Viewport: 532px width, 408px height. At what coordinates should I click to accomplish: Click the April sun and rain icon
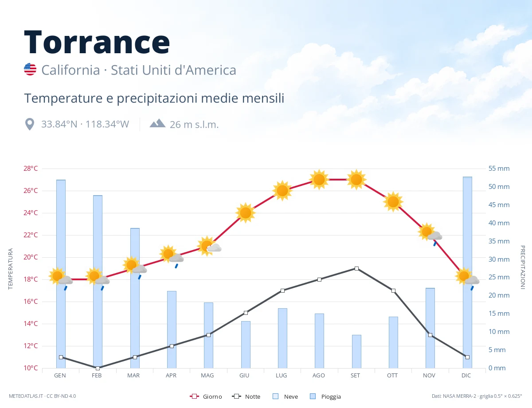coord(172,256)
